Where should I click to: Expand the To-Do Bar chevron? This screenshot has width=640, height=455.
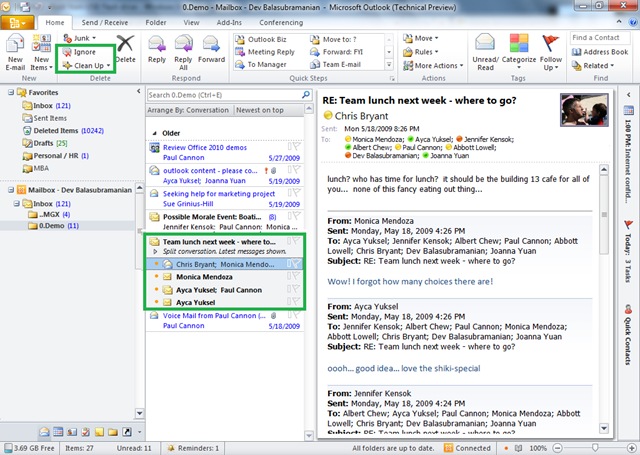629,95
